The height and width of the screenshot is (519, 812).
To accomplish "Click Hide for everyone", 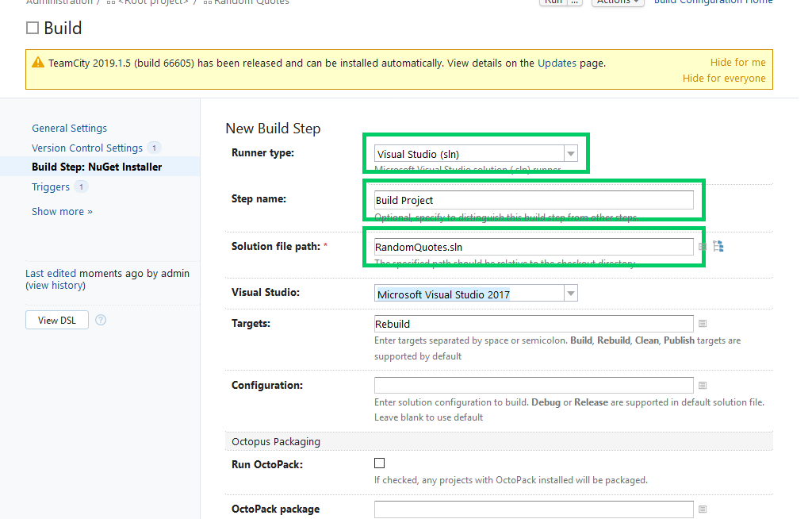I will pyautogui.click(x=724, y=79).
